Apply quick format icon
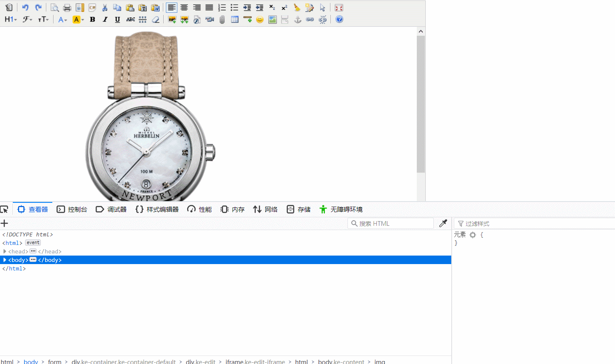Screen dimensions: 615x364 click(x=310, y=8)
